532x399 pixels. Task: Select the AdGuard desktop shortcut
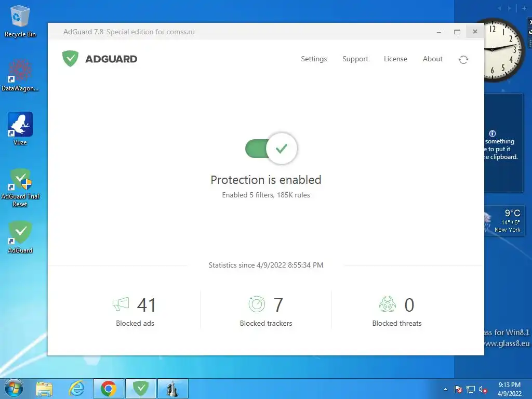click(20, 237)
